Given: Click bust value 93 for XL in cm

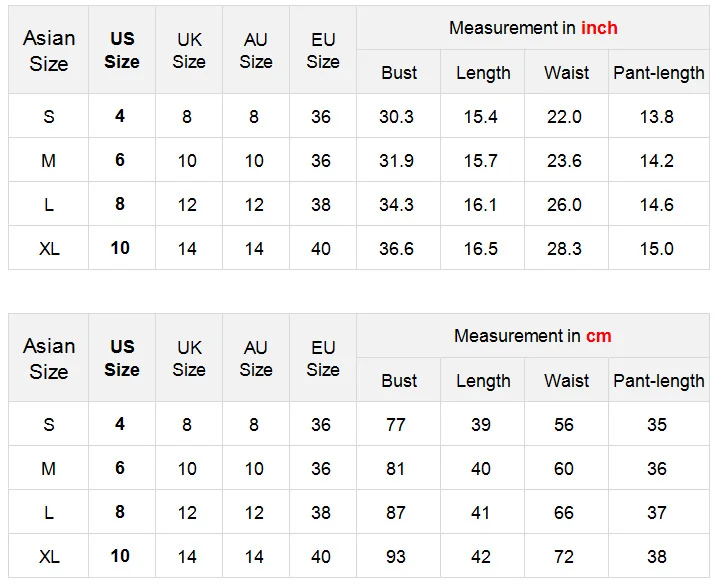Looking at the screenshot, I should [396, 557].
